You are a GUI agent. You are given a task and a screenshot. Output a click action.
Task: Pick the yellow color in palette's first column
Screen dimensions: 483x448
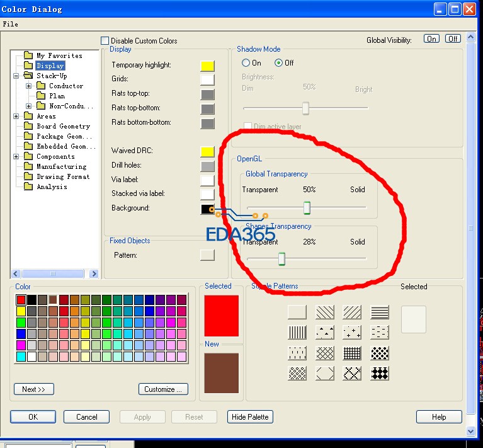click(21, 311)
